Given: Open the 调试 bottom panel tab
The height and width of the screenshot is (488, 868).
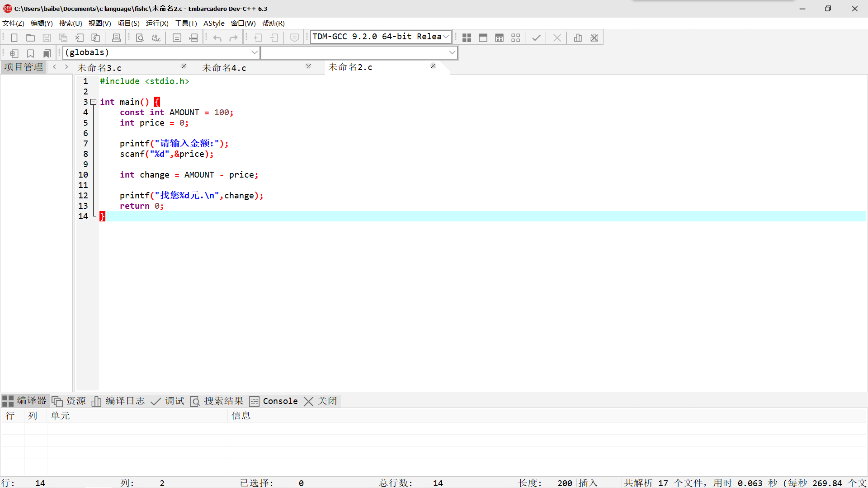Looking at the screenshot, I should click(168, 401).
